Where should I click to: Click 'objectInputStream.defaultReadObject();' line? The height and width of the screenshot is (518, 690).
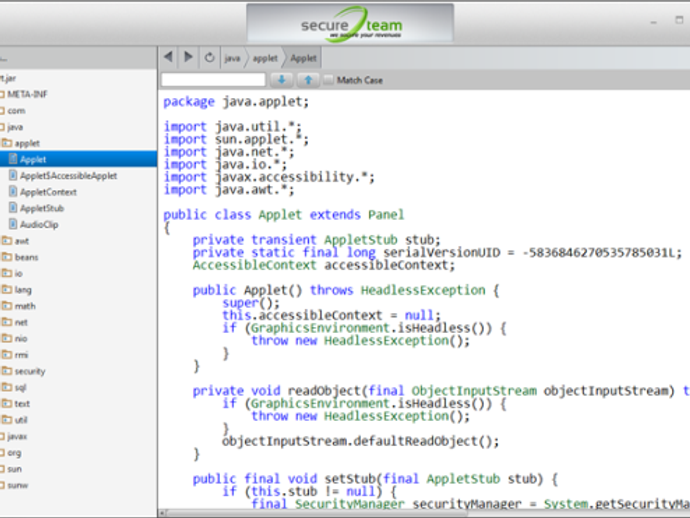(x=360, y=441)
